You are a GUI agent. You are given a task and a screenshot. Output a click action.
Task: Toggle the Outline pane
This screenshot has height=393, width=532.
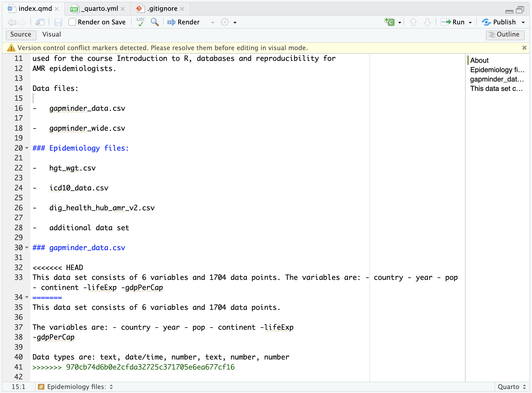click(505, 34)
